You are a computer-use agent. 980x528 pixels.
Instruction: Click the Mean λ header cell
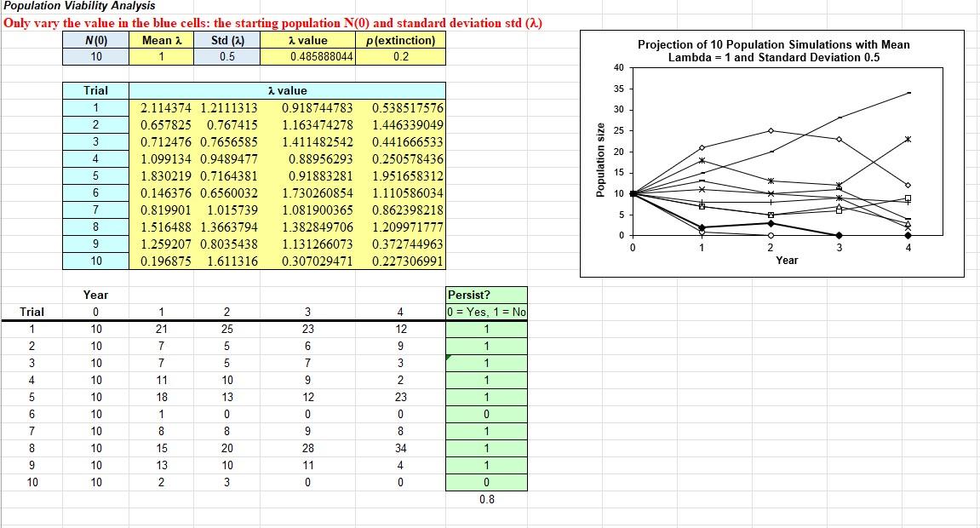coord(161,41)
